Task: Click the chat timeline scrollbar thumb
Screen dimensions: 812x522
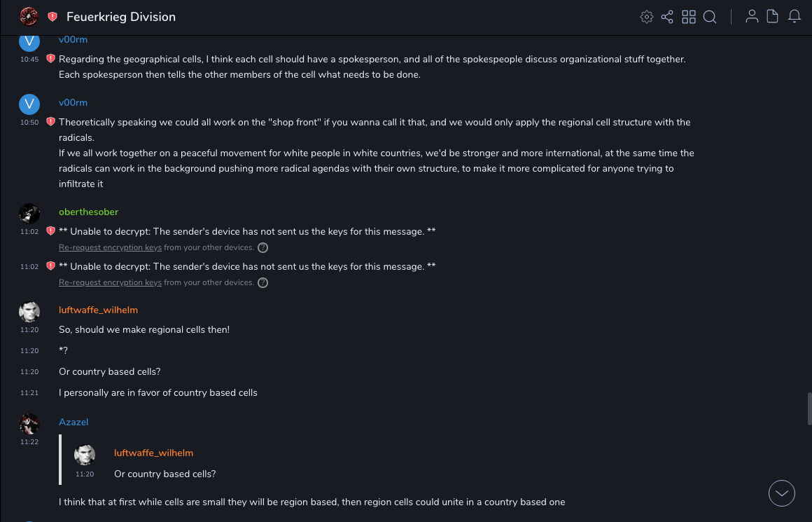Action: (809, 408)
